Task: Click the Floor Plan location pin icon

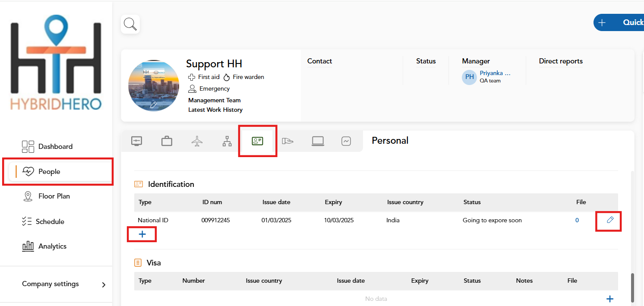Action: click(28, 196)
